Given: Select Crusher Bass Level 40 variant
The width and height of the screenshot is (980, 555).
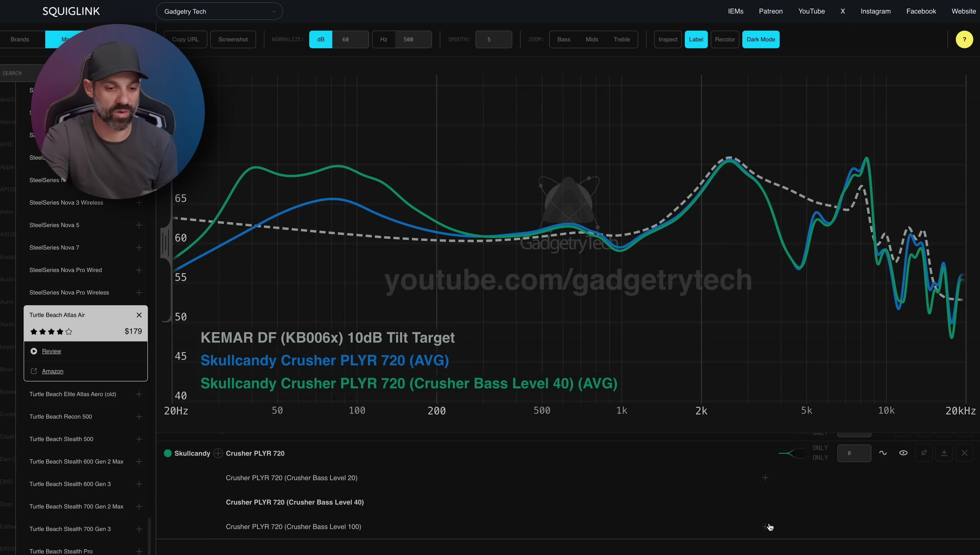Looking at the screenshot, I should coord(294,502).
